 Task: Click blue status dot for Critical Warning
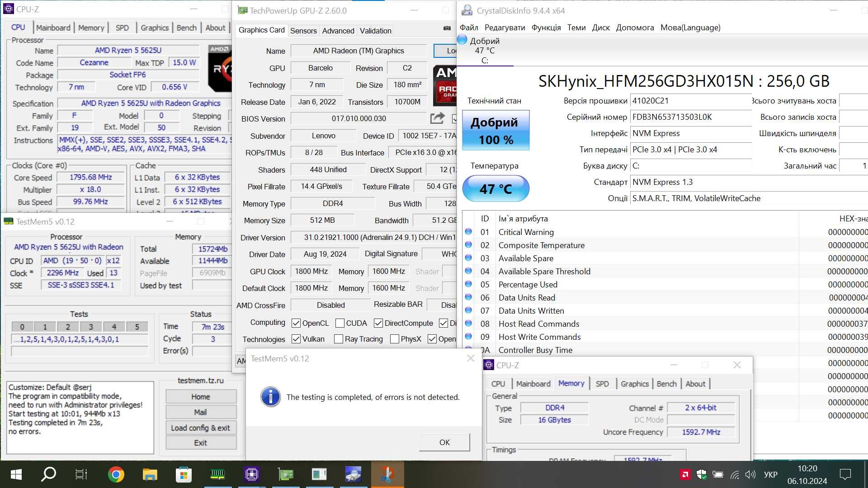coord(468,232)
